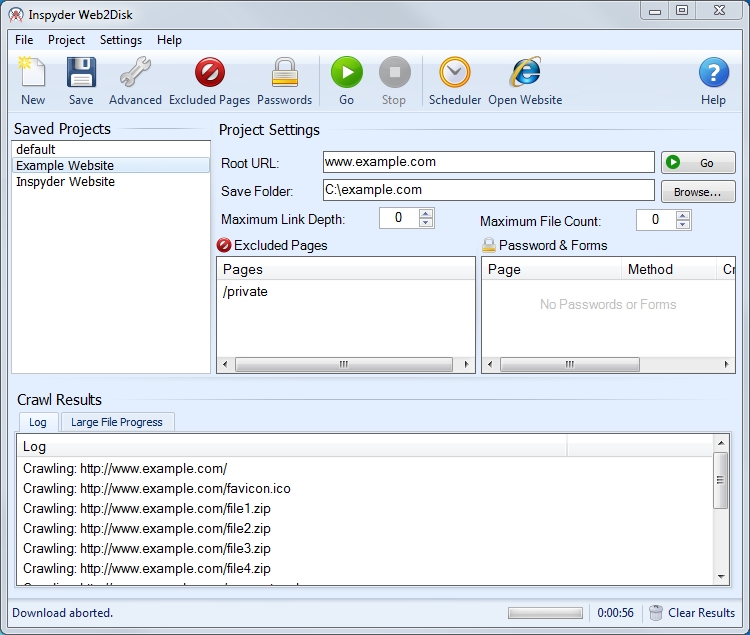The image size is (750, 635).
Task: Click right arrow of Excluded Pages scrollbar
Action: [466, 364]
